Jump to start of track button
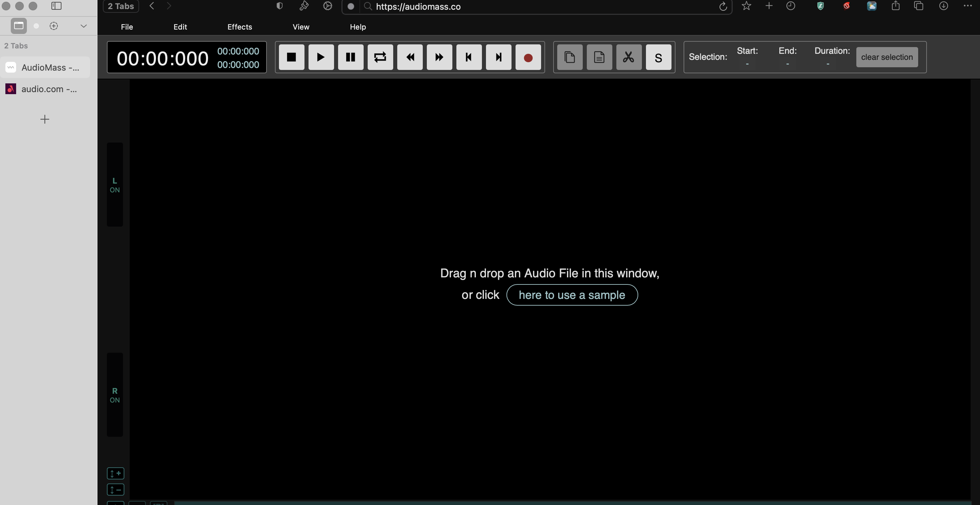The image size is (980, 505). 469,57
